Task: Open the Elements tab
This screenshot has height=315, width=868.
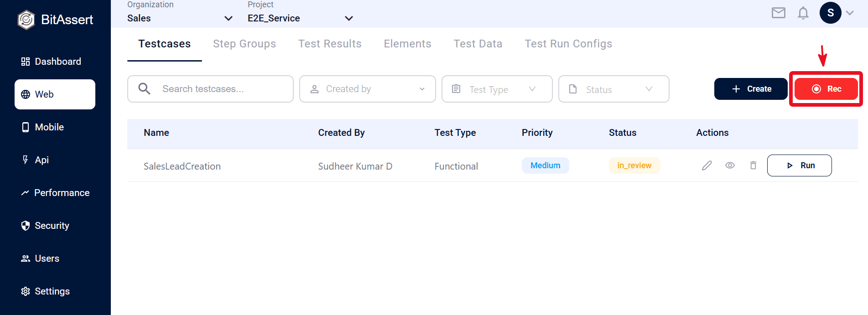Action: [x=407, y=44]
